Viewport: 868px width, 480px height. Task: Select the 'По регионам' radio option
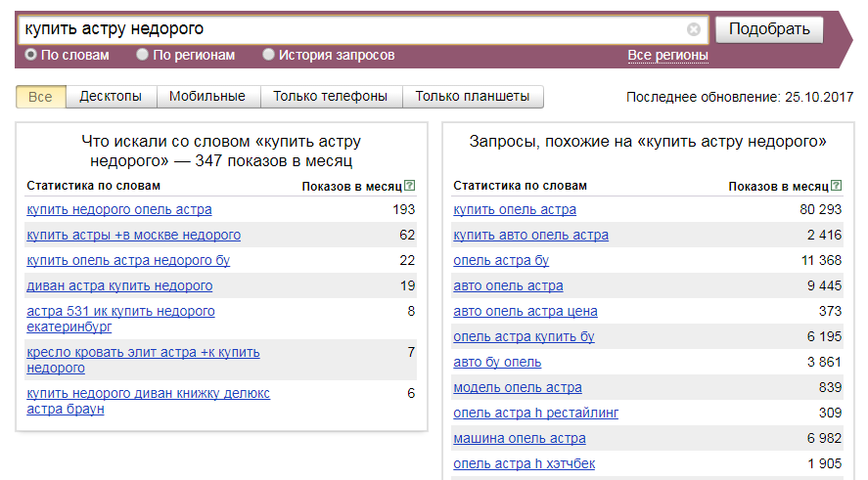[143, 55]
